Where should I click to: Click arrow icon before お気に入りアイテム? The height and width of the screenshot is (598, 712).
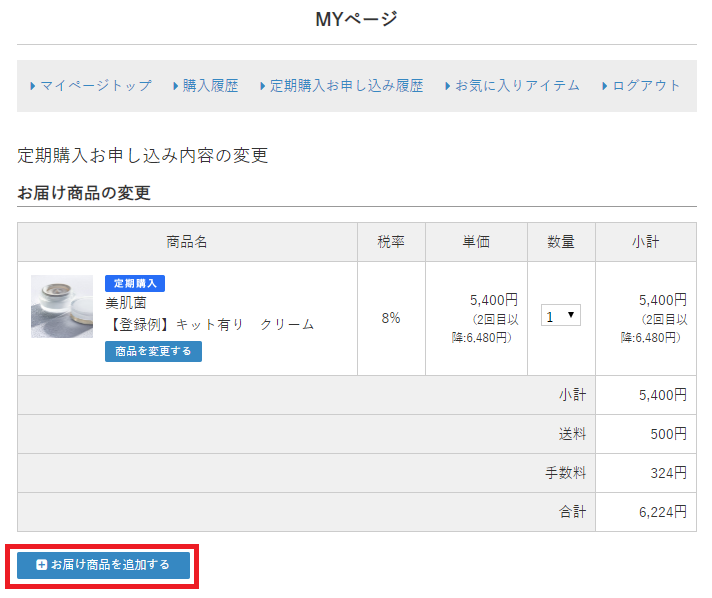click(447, 87)
